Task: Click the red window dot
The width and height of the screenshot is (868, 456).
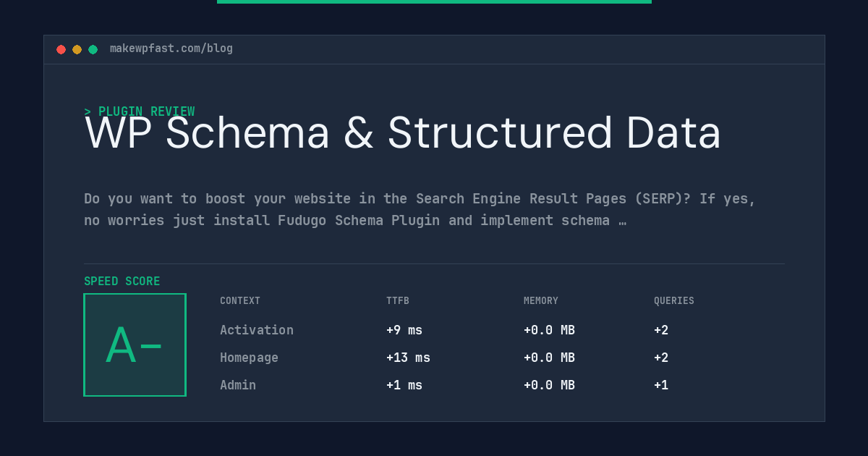Action: pos(61,49)
